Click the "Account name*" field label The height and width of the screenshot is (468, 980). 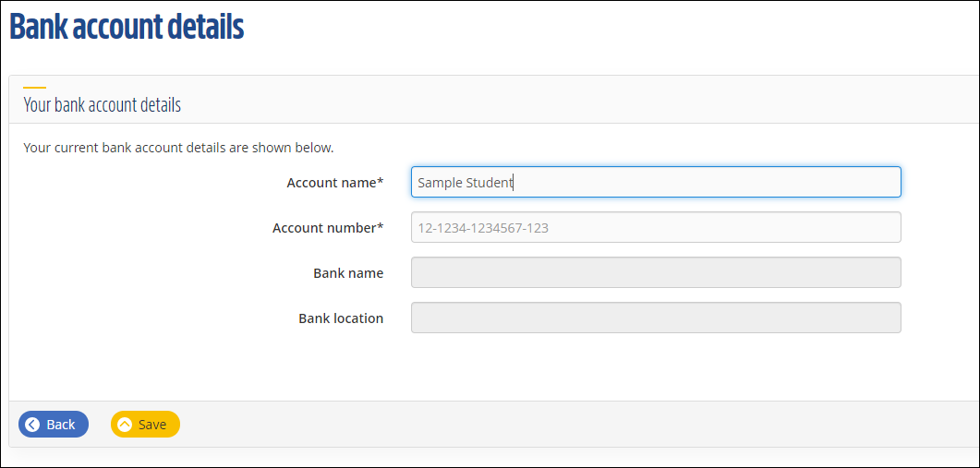point(333,183)
